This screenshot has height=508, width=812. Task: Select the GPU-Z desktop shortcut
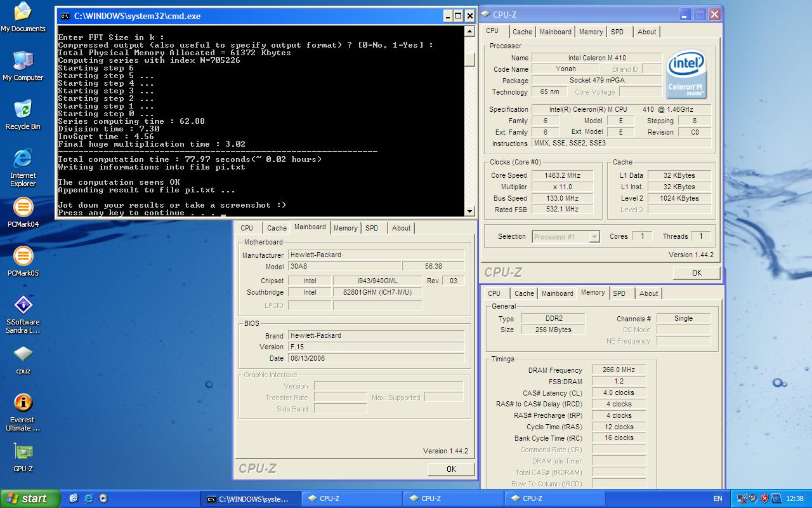23,457
